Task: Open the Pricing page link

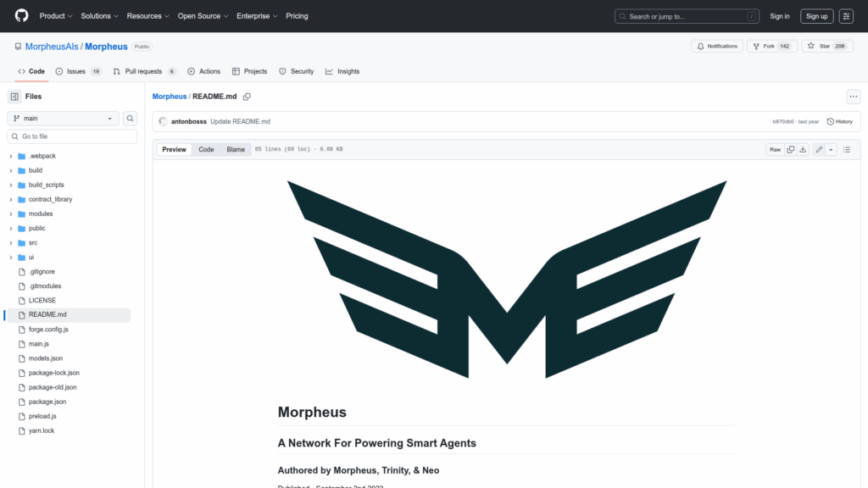Action: [297, 16]
